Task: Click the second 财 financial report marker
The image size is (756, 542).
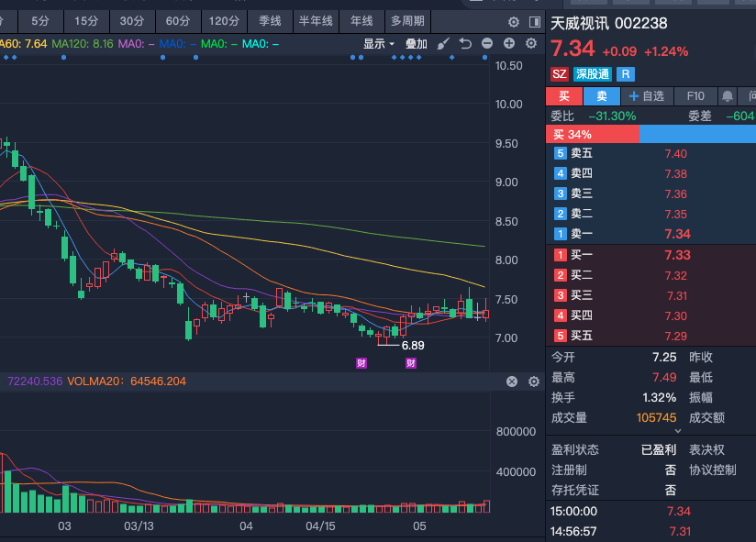Action: pyautogui.click(x=411, y=363)
